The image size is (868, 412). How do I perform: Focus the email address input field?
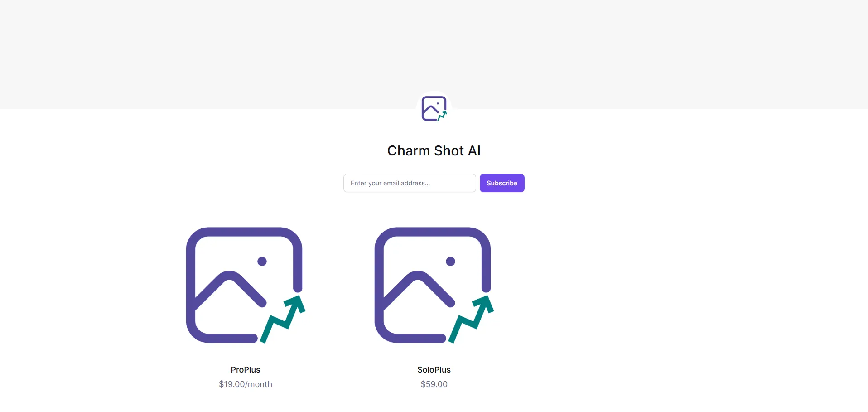click(409, 183)
